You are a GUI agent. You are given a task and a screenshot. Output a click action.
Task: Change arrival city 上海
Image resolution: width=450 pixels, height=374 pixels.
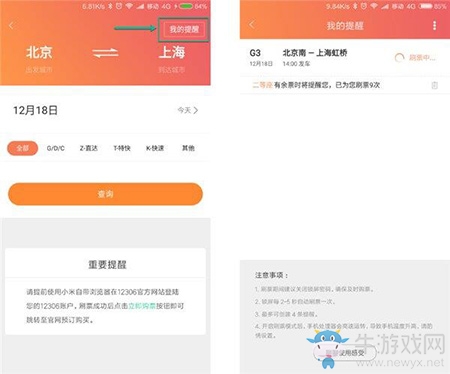click(172, 53)
